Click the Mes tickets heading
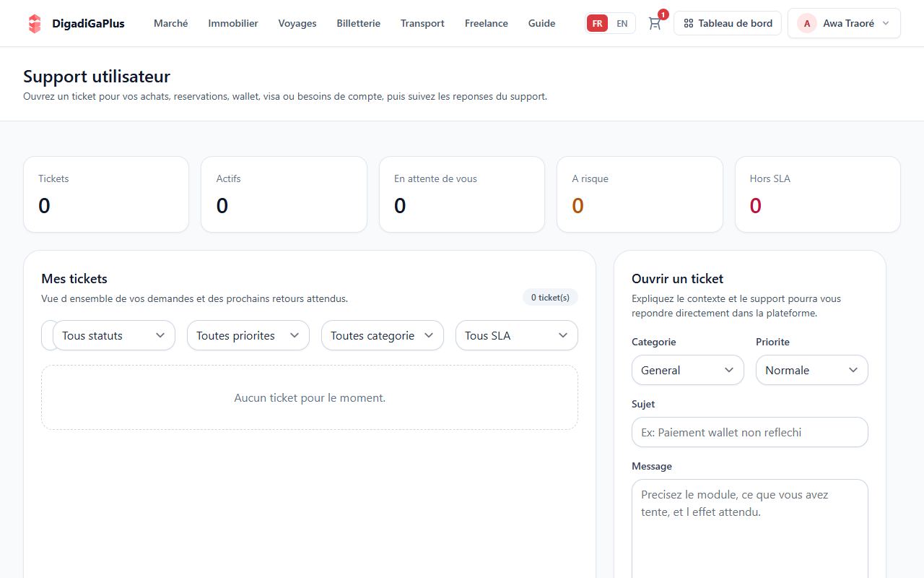The height and width of the screenshot is (578, 924). tap(74, 278)
